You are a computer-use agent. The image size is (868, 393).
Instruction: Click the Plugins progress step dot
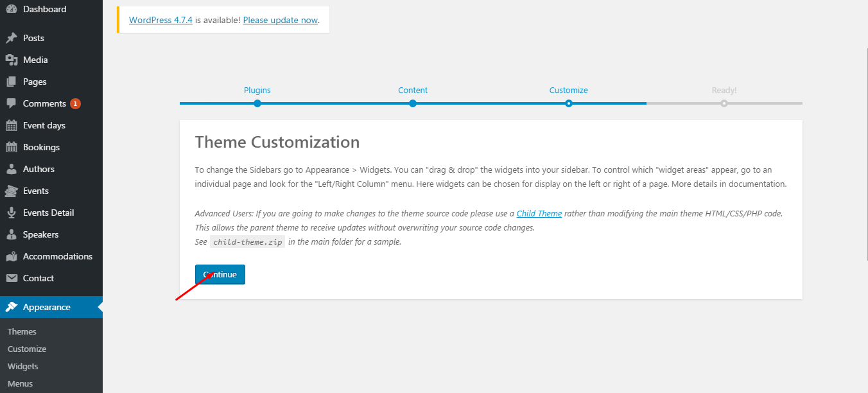coord(257,103)
